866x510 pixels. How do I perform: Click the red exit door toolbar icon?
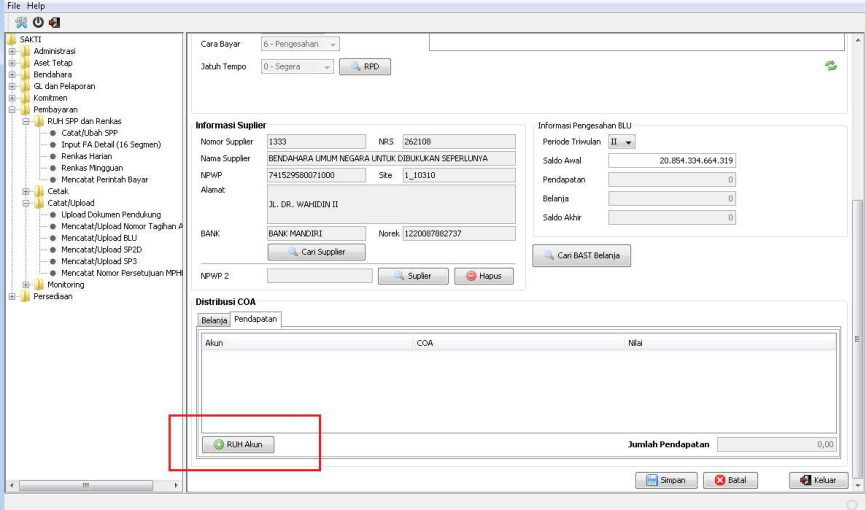pos(54,22)
